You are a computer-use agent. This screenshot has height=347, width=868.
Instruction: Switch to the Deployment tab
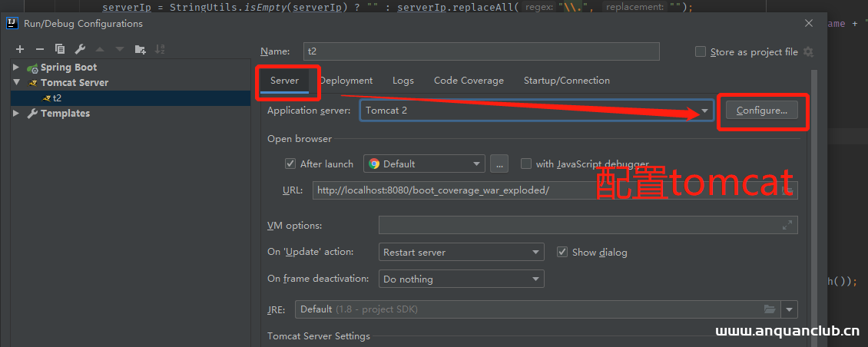[x=346, y=81]
